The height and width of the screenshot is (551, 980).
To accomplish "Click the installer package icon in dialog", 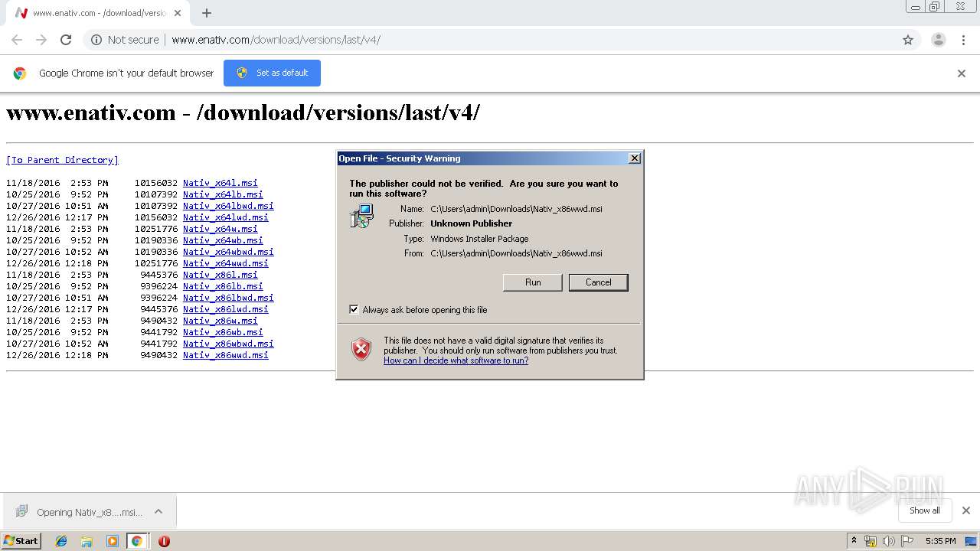I will point(361,217).
